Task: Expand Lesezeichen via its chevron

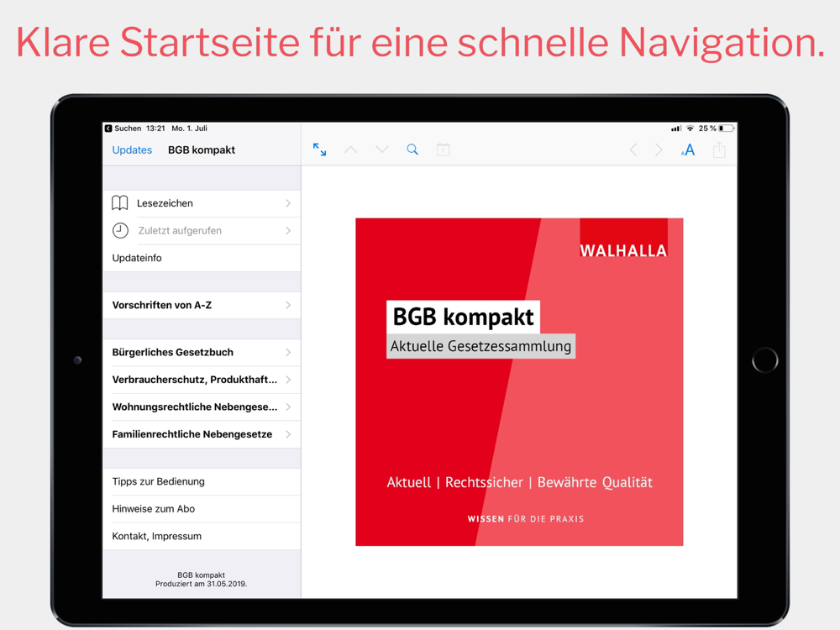Action: tap(288, 203)
